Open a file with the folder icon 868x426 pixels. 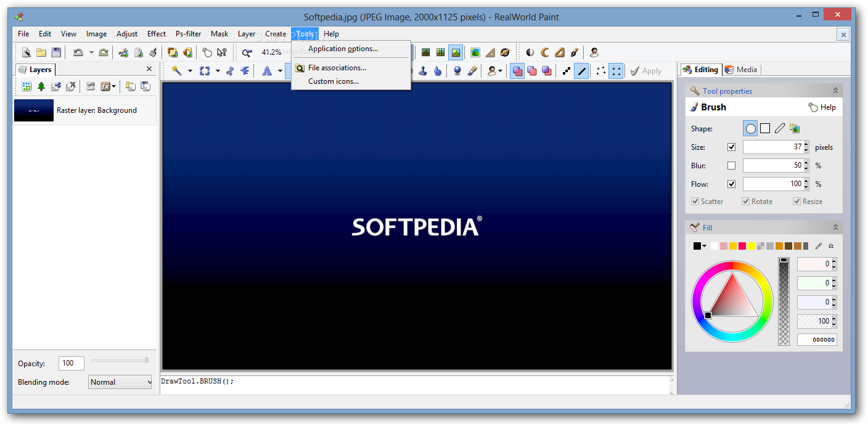click(x=41, y=52)
